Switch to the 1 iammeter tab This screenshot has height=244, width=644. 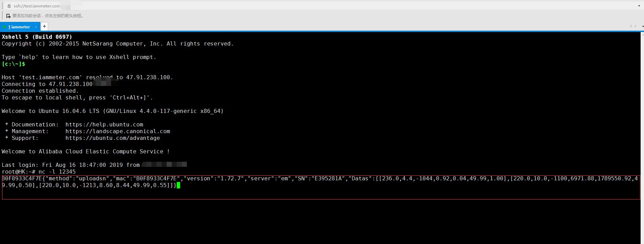coord(19,27)
